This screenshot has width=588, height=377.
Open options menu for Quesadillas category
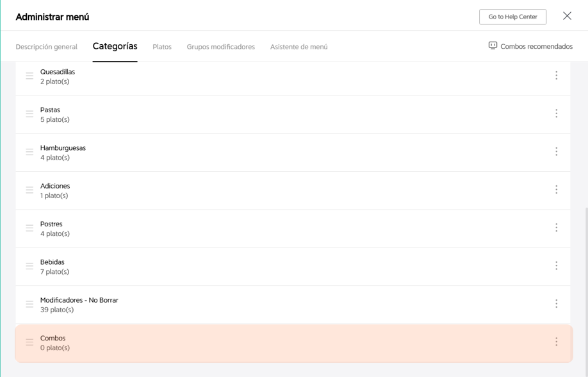(556, 76)
